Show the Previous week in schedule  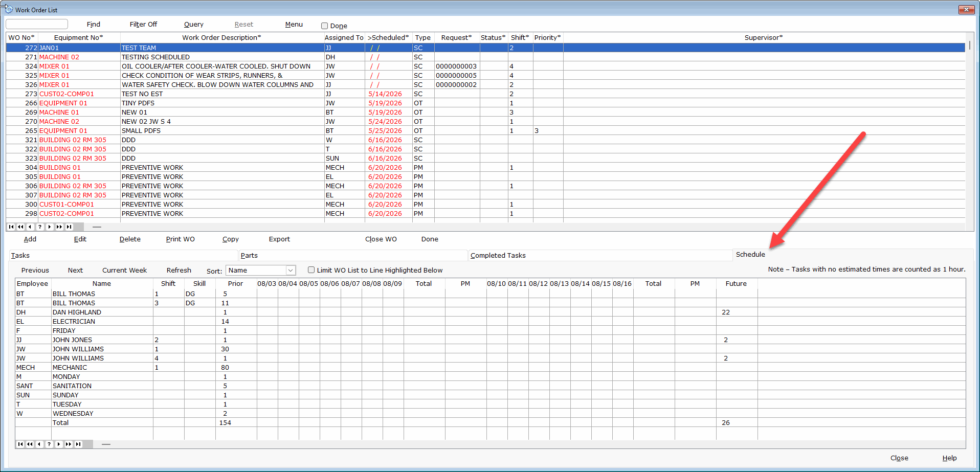coord(35,270)
